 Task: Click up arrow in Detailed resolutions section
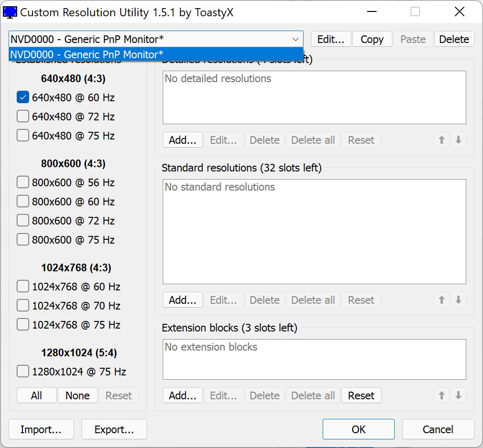[442, 140]
